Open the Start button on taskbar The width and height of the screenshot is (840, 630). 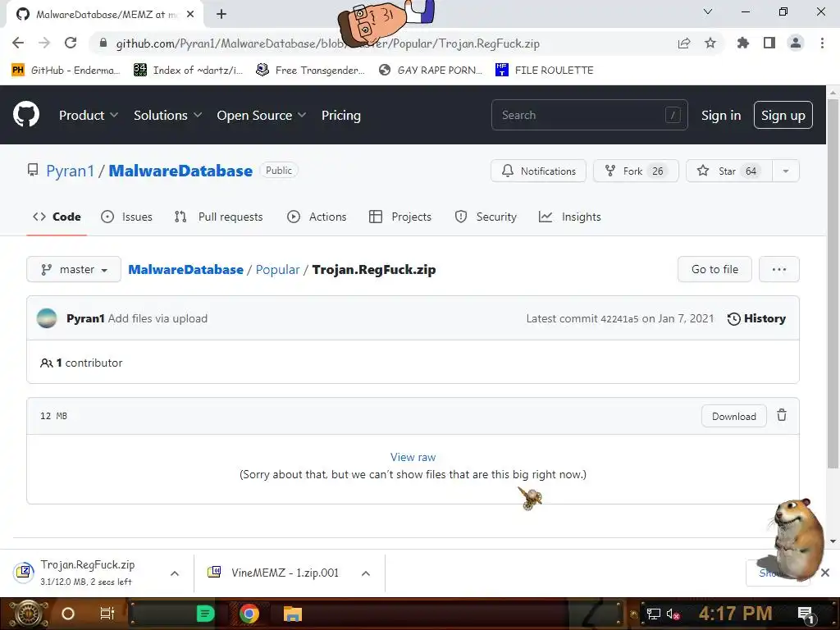pos(29,614)
